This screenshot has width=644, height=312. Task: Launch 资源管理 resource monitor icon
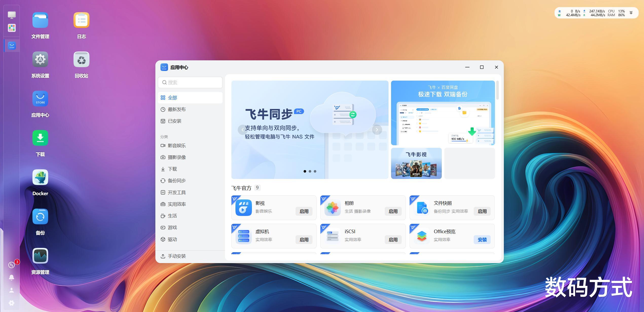coord(40,256)
